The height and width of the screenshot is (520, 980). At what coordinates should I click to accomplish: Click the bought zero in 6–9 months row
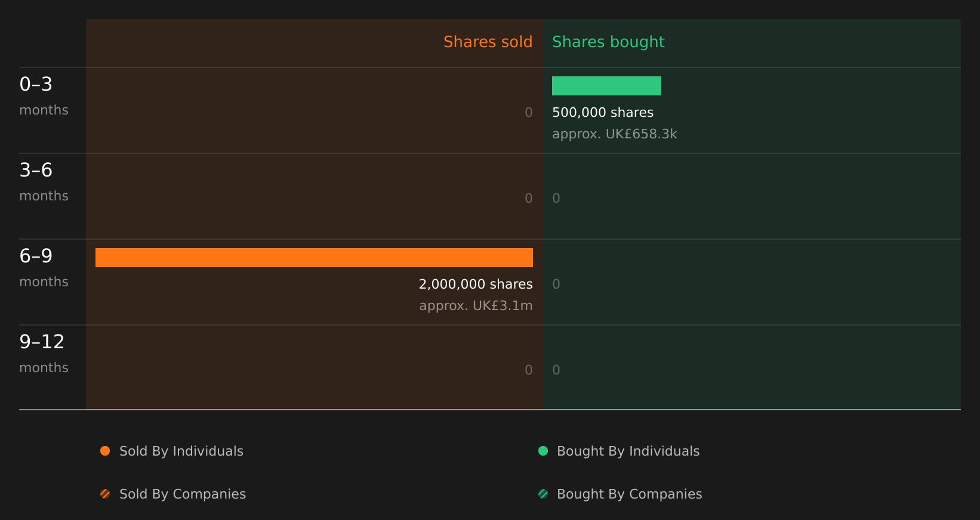pyautogui.click(x=556, y=284)
